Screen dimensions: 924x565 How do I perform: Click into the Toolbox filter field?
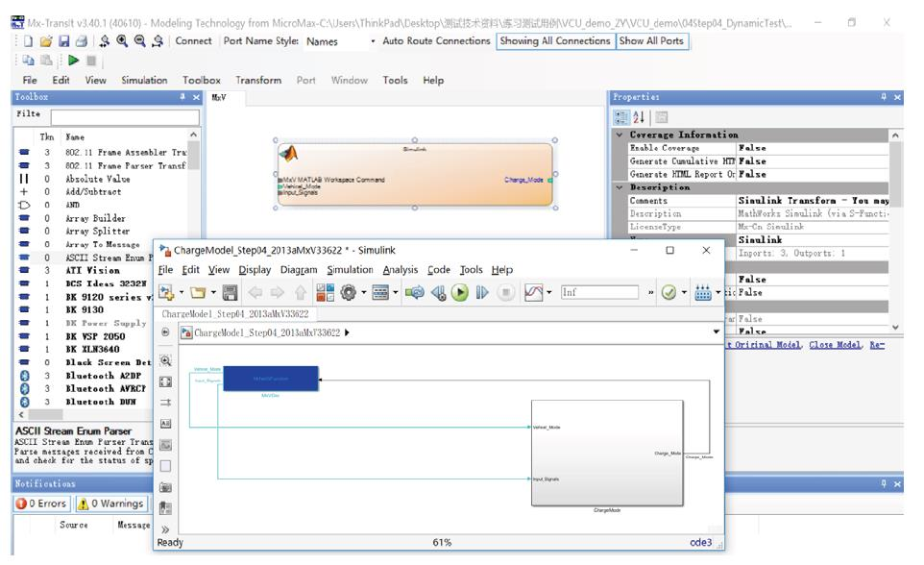point(125,117)
